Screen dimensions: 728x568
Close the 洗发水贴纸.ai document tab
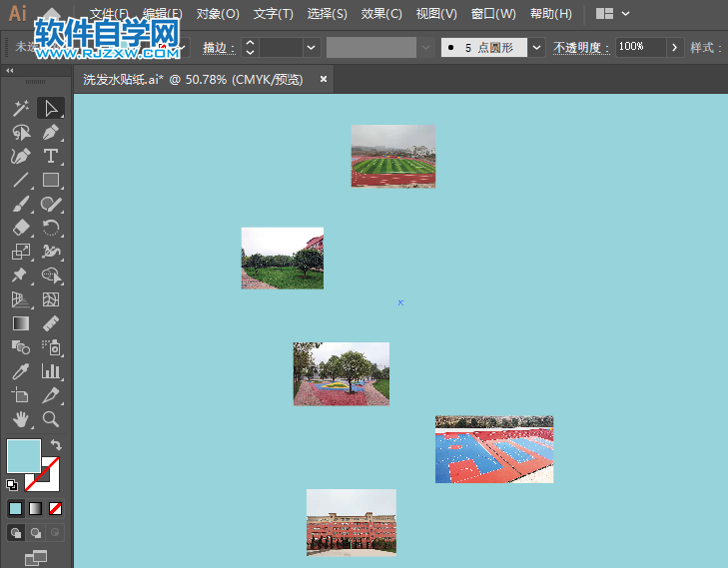[x=324, y=79]
